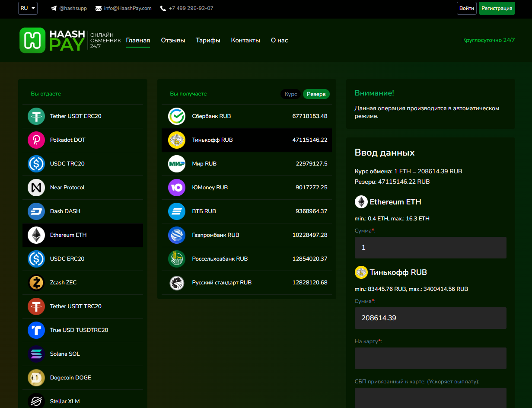Select the USDC ERC20 icon
Viewport: 532px width, 408px height.
coord(36,259)
